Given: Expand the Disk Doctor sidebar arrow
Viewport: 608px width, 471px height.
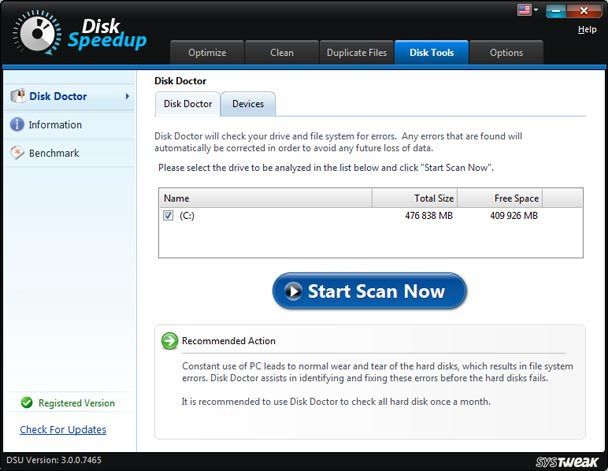Looking at the screenshot, I should point(127,96).
